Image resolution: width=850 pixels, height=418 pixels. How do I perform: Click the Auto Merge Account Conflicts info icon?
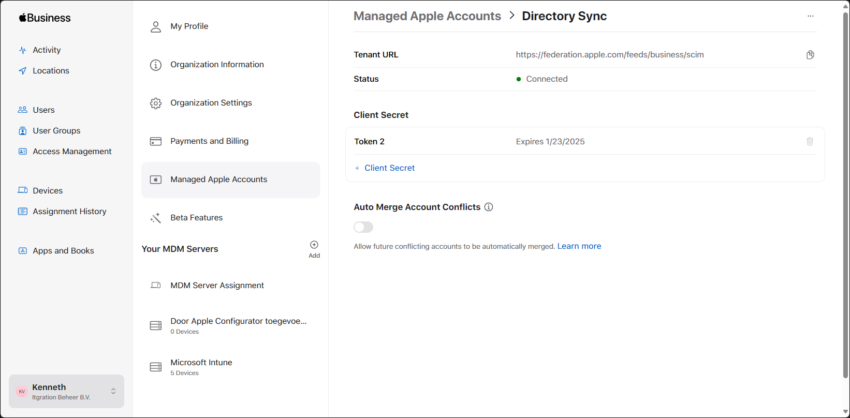[x=488, y=207]
